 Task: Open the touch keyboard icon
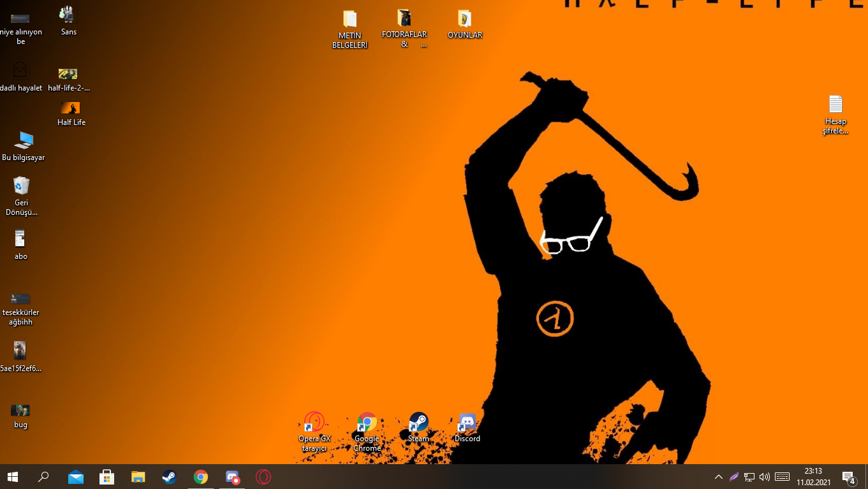[783, 477]
